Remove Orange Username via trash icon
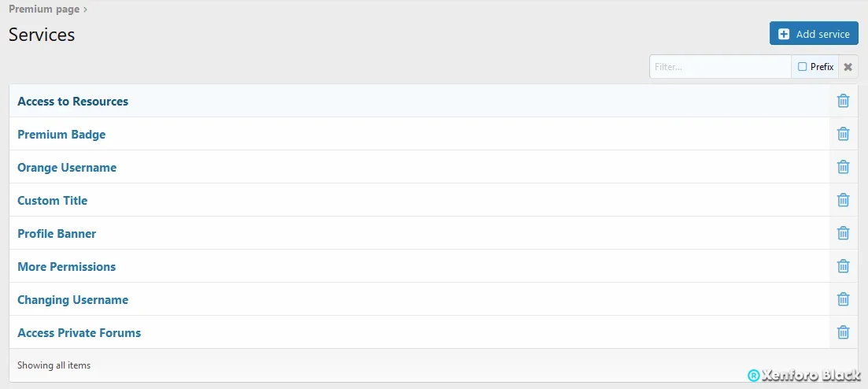Image resolution: width=868 pixels, height=389 pixels. pyautogui.click(x=843, y=167)
